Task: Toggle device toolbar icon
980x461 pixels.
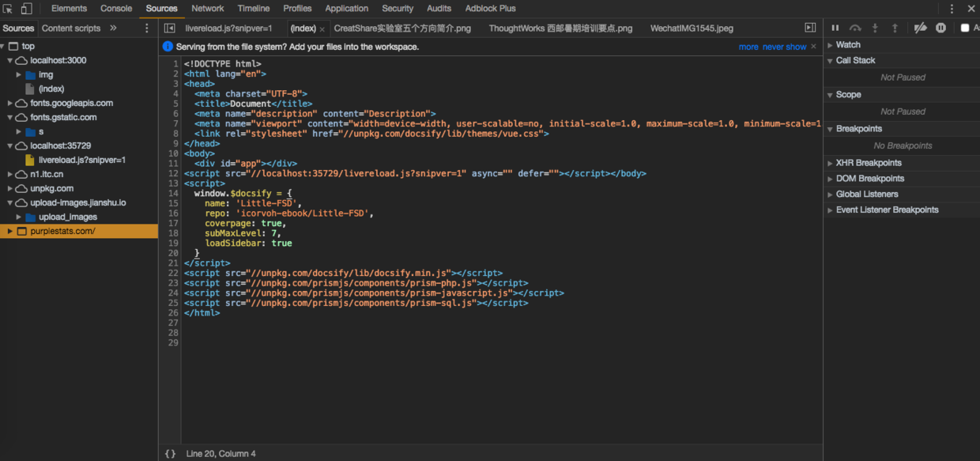Action: tap(26, 9)
